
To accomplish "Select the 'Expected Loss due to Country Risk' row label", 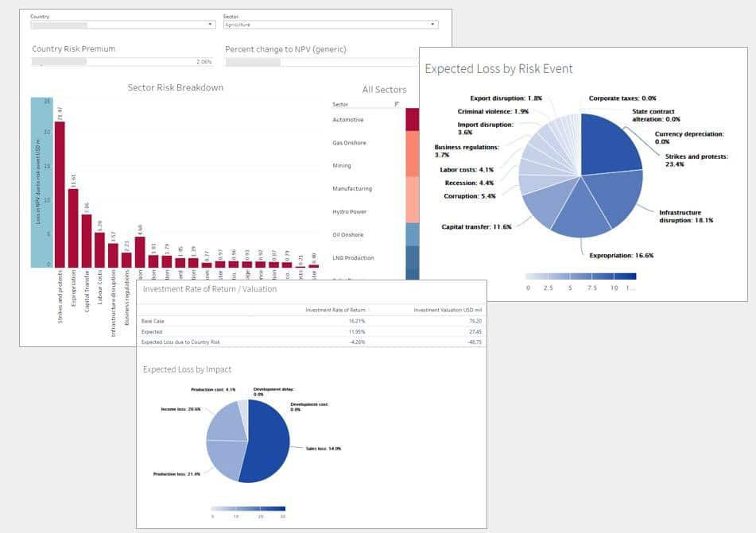I will tap(180, 342).
